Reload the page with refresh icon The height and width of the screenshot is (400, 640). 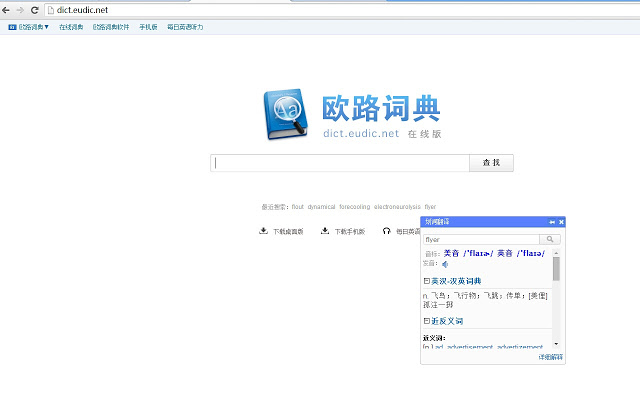coord(35,10)
